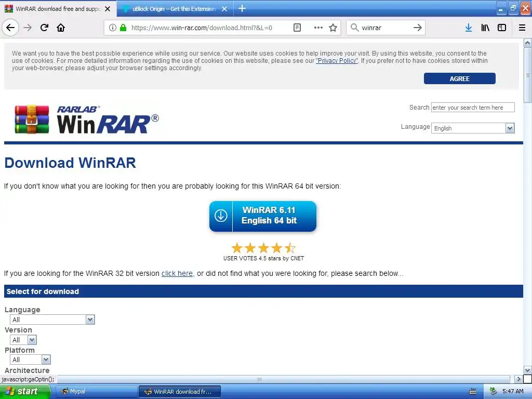Image resolution: width=532 pixels, height=399 pixels.
Task: Toggle the browser sidebar
Action: pyautogui.click(x=502, y=28)
